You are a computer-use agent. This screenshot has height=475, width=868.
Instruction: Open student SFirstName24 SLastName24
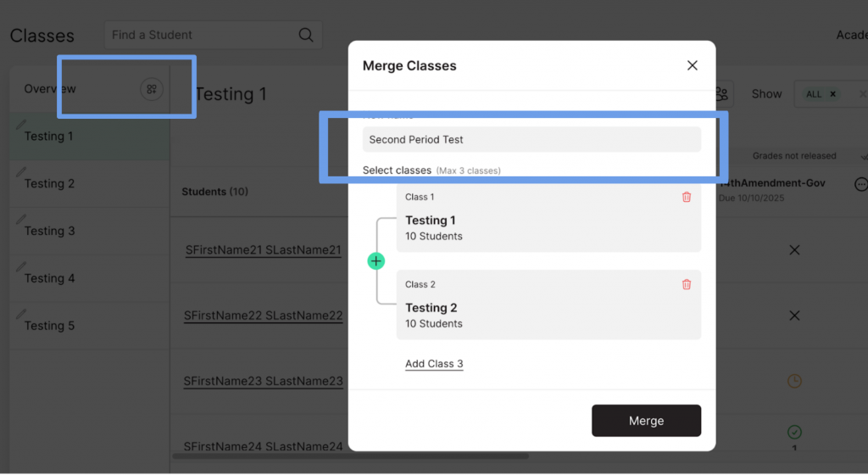point(263,446)
